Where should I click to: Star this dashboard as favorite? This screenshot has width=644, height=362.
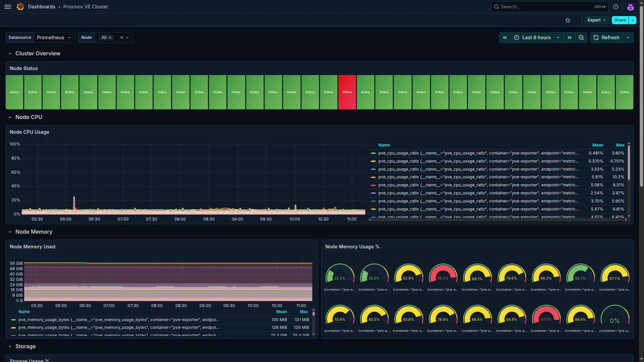click(x=568, y=20)
